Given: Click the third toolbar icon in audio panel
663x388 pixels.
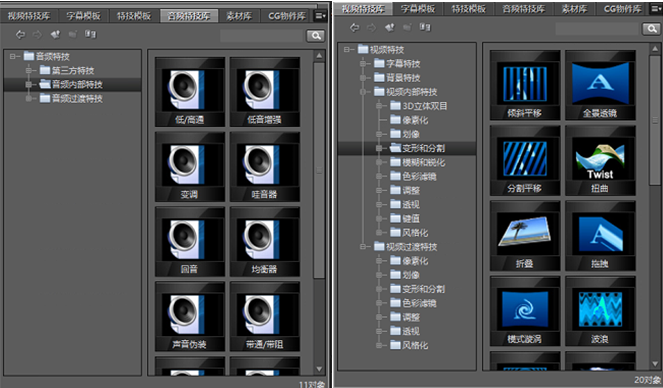Looking at the screenshot, I should click(x=55, y=35).
